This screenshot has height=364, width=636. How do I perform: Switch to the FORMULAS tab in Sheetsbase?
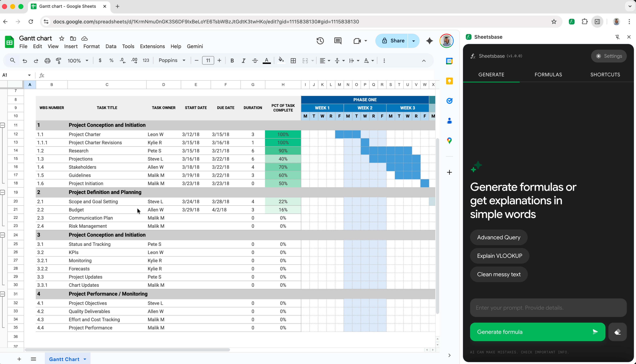548,74
